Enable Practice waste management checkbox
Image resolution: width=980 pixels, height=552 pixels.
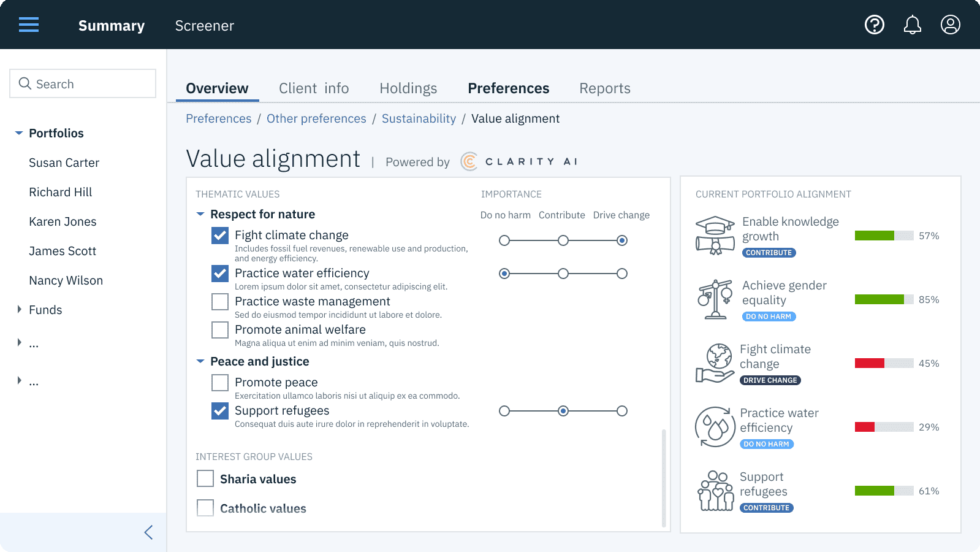pos(220,302)
